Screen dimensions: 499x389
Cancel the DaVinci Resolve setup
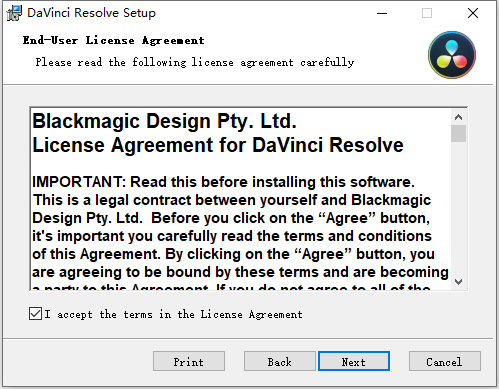pos(445,361)
